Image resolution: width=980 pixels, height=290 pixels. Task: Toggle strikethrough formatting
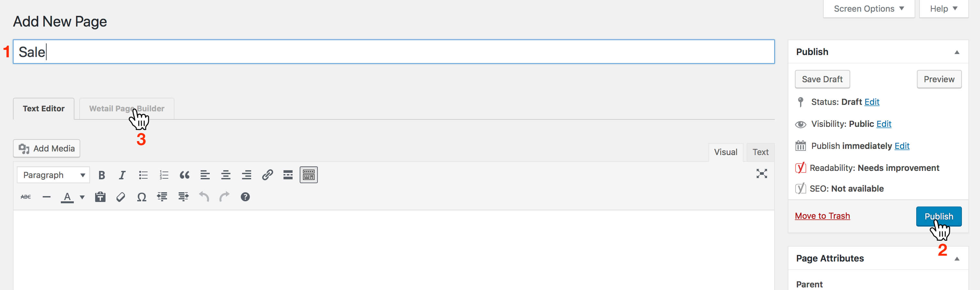pos(26,197)
